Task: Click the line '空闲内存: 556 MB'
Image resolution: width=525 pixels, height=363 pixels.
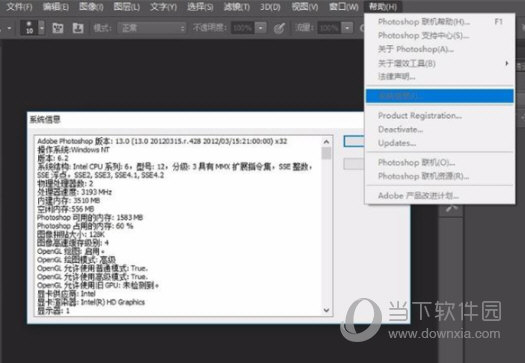Action: tap(66, 209)
